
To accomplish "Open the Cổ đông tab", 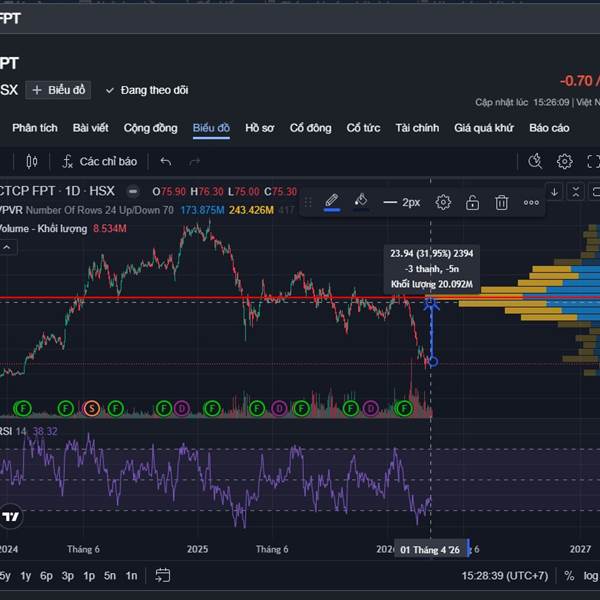I will click(x=310, y=128).
